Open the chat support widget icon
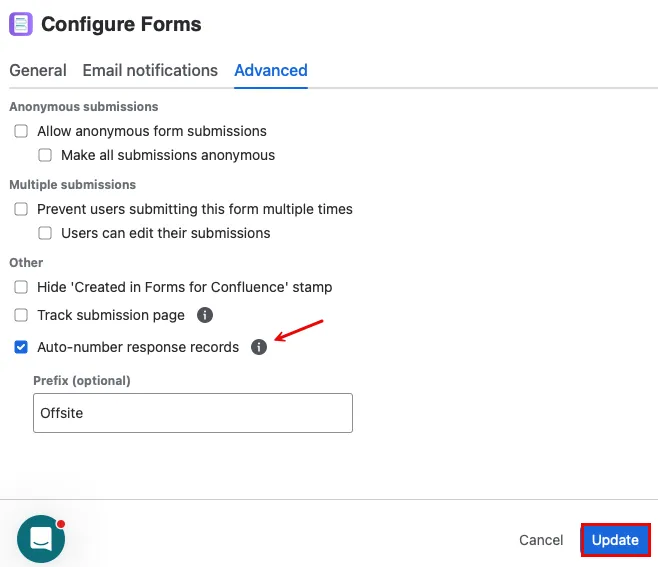The width and height of the screenshot is (658, 567). [41, 539]
